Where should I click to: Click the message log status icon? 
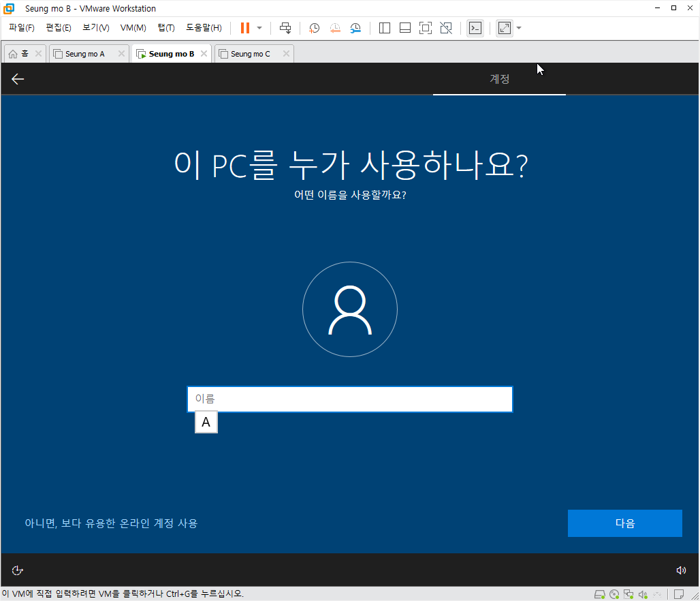click(679, 594)
